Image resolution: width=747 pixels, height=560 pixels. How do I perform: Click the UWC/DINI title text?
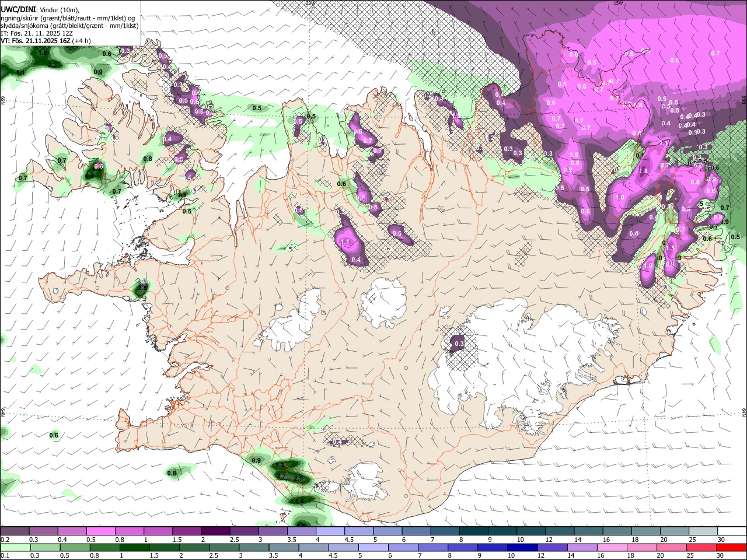[x=18, y=9]
